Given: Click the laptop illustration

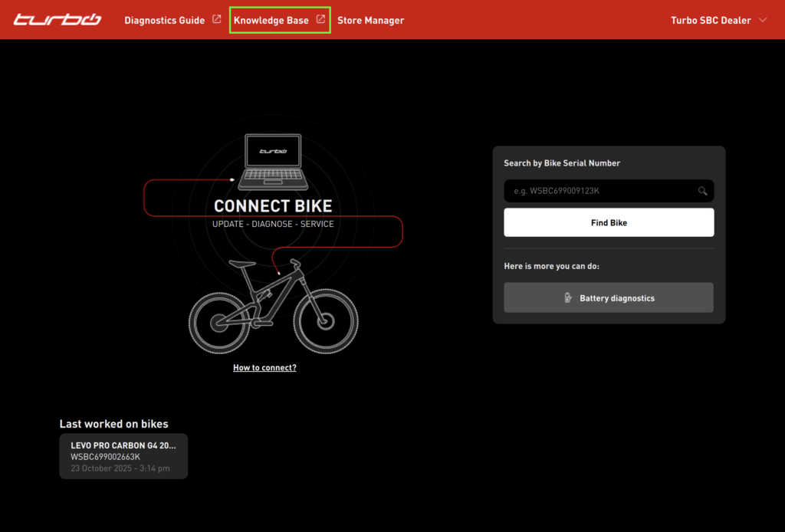Looking at the screenshot, I should (x=273, y=163).
